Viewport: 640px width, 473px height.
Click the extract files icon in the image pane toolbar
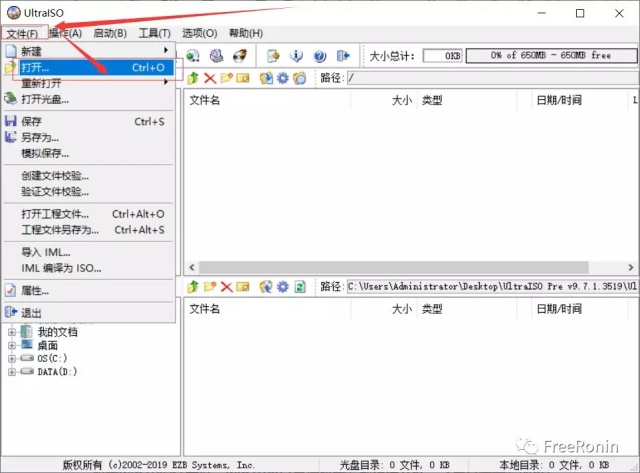click(x=266, y=78)
